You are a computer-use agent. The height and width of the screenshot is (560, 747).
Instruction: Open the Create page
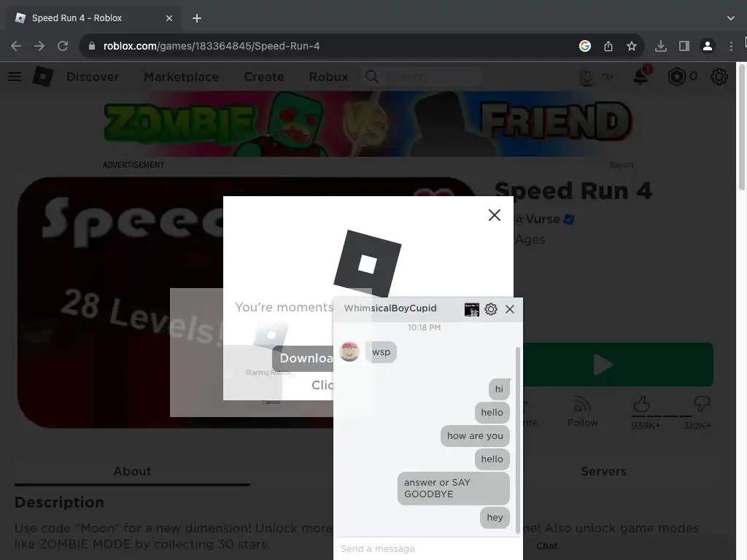point(263,77)
